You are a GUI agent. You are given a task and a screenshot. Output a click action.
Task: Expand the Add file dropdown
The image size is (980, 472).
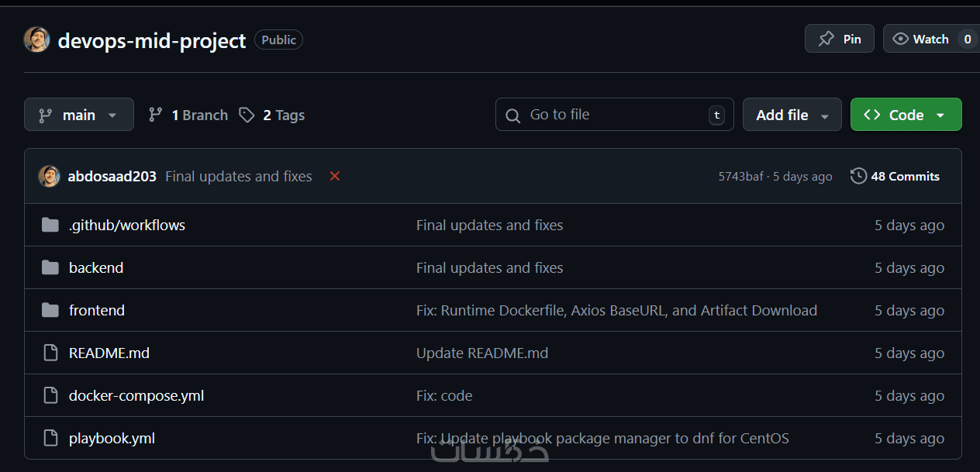tap(792, 115)
